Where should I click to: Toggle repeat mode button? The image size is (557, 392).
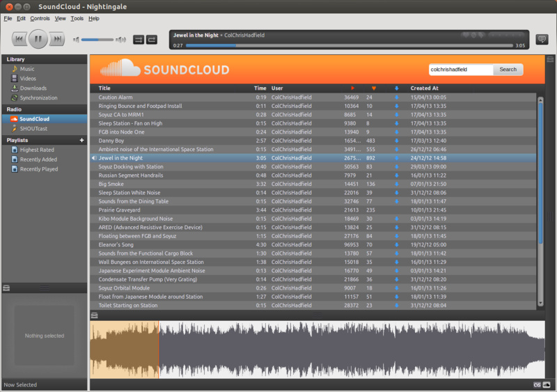click(152, 40)
